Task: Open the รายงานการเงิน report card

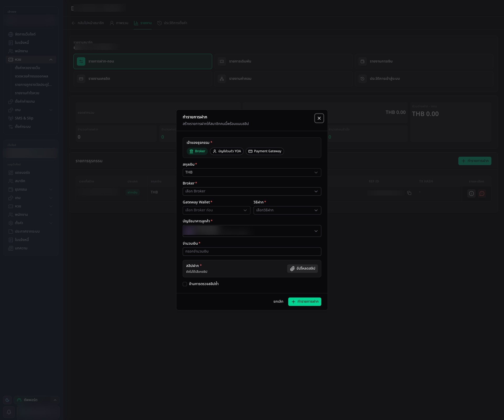Action: click(x=424, y=61)
